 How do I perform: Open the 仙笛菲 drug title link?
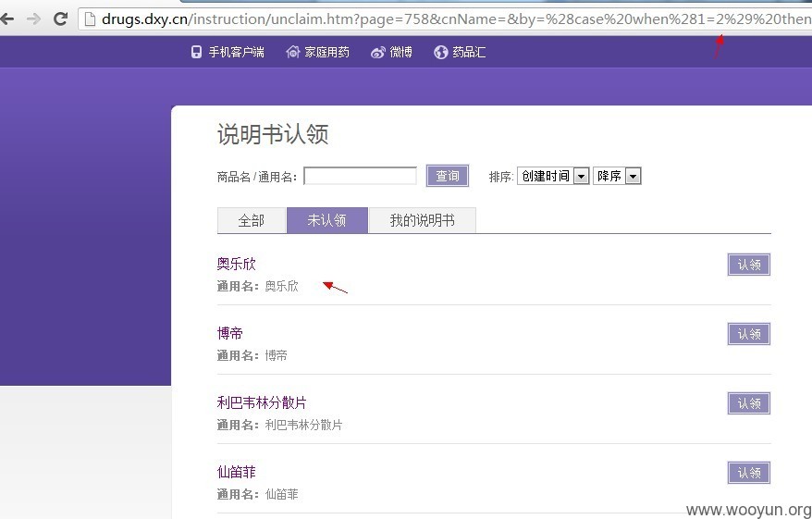[x=237, y=472]
